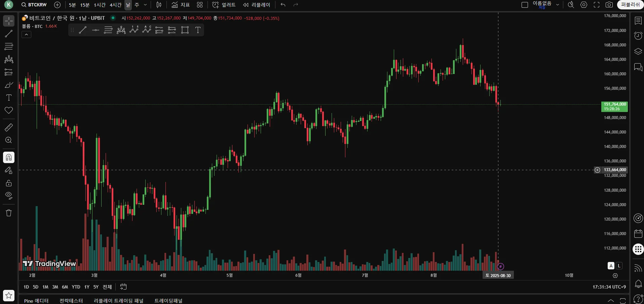The width and height of the screenshot is (644, 304).
Task: Open the notifications bell
Action: point(638,283)
